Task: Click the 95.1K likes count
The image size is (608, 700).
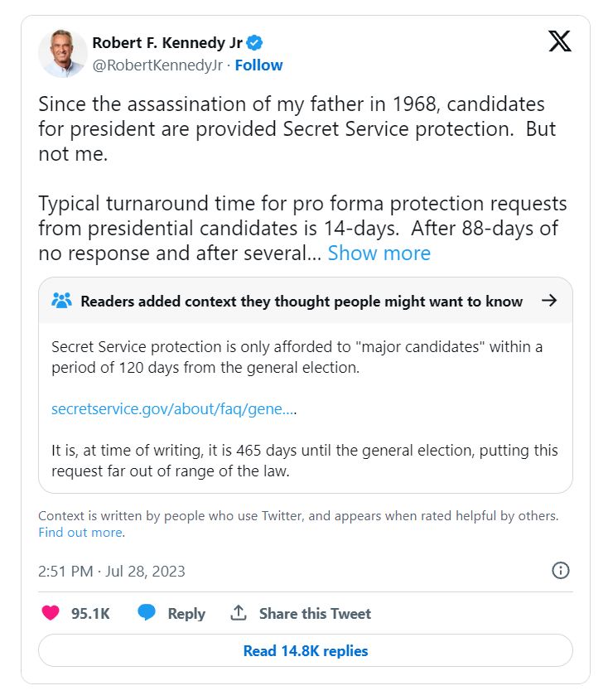Action: pyautogui.click(x=90, y=614)
